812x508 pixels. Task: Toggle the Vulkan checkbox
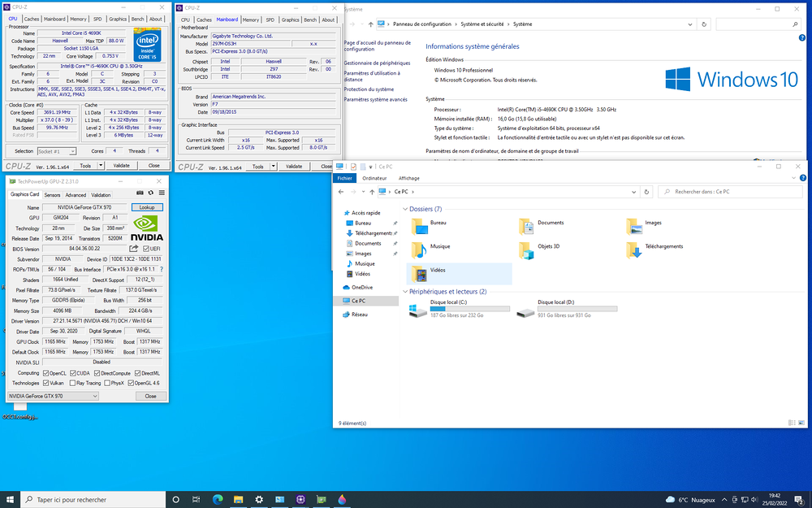coord(46,383)
